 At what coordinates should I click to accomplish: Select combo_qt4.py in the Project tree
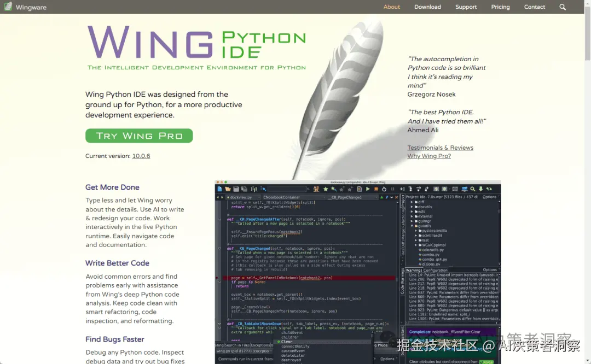pos(434,260)
